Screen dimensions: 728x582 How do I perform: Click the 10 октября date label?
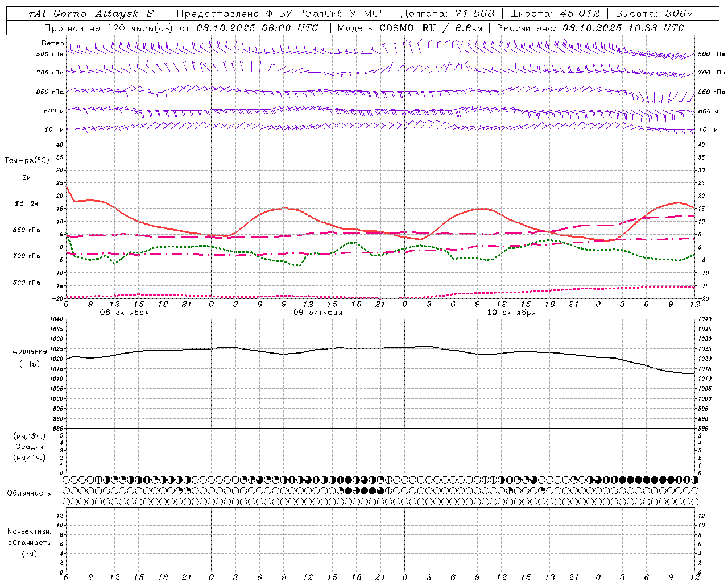click(x=511, y=313)
